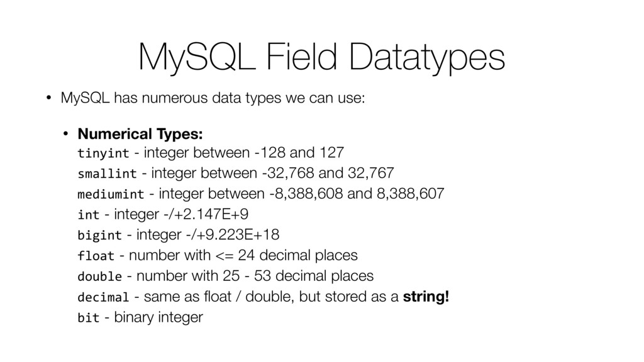Click the bit keyword

(89, 317)
